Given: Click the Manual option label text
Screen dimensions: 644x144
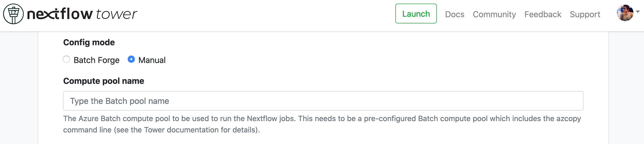Looking at the screenshot, I should (152, 60).
